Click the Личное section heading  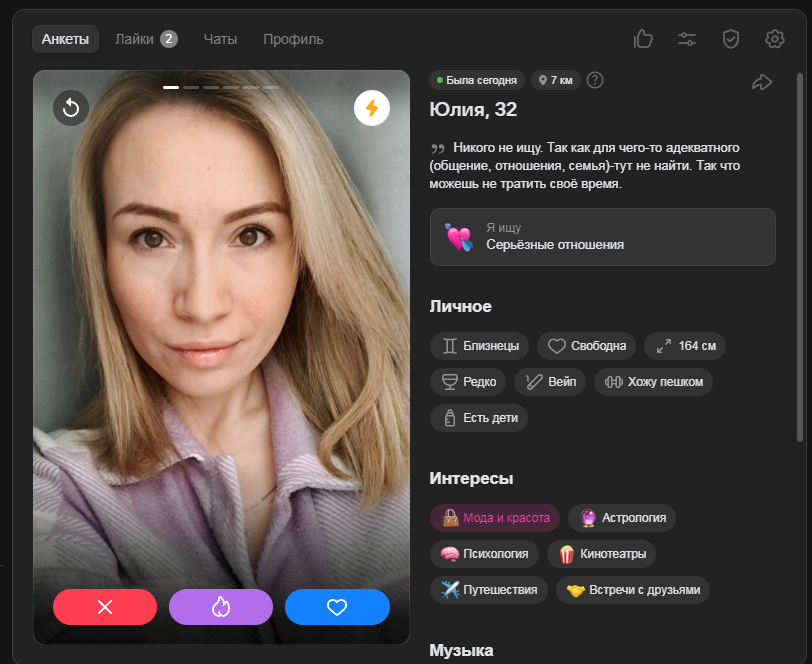click(x=460, y=307)
